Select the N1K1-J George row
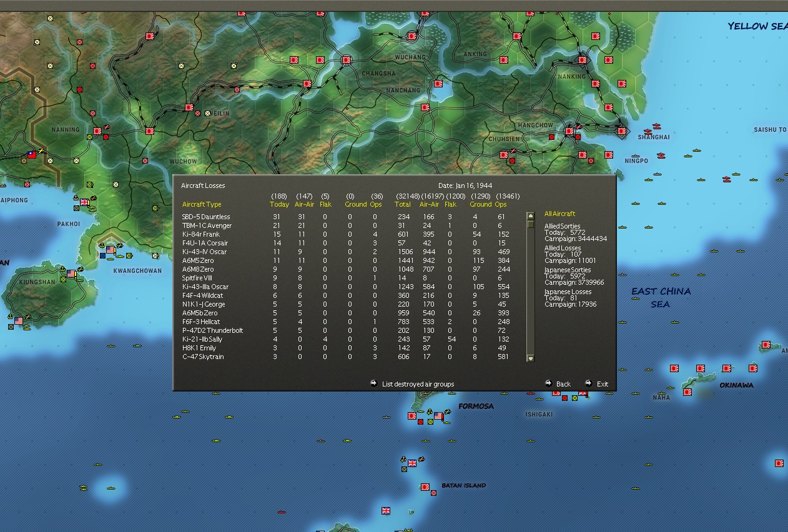This screenshot has width=788, height=532. coord(347,304)
